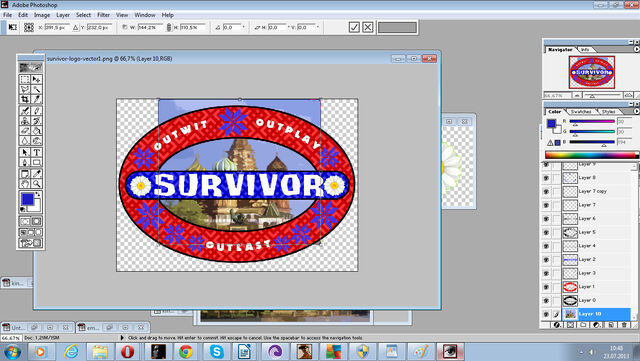Hide Layer 10 with its eye icon

(x=546, y=314)
